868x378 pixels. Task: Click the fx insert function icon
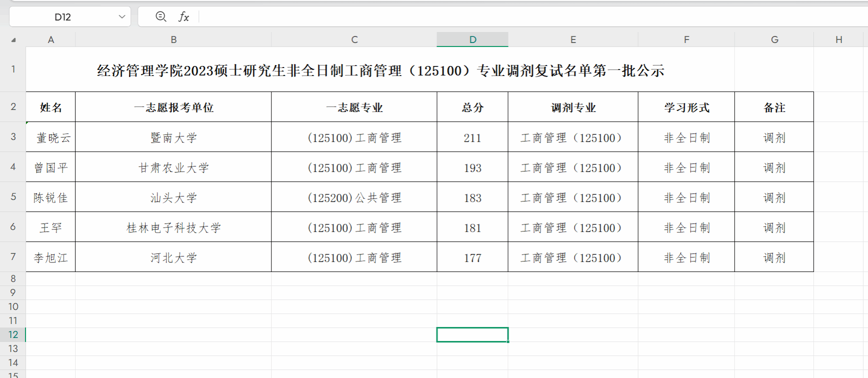coord(184,17)
